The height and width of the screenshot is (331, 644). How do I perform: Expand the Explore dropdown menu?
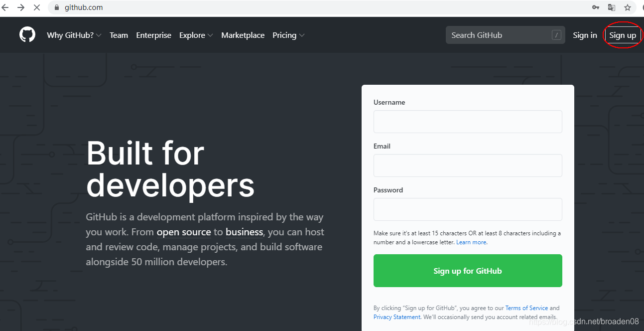click(196, 35)
